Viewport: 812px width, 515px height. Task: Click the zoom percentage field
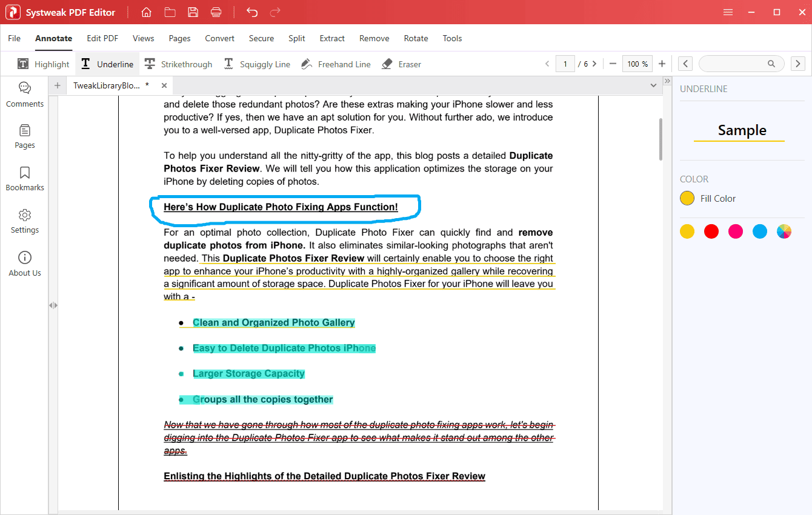tap(637, 64)
